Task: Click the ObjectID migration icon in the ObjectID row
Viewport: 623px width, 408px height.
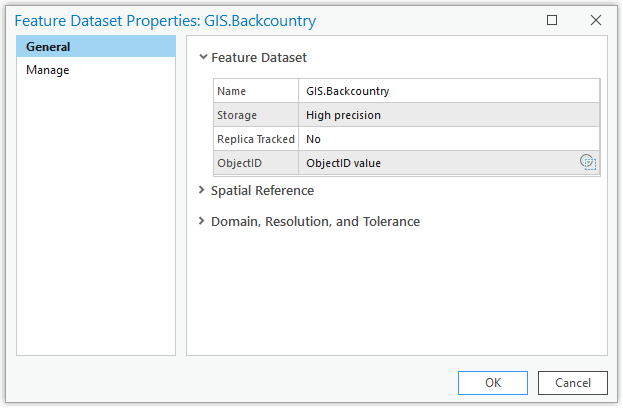Action: tap(588, 163)
